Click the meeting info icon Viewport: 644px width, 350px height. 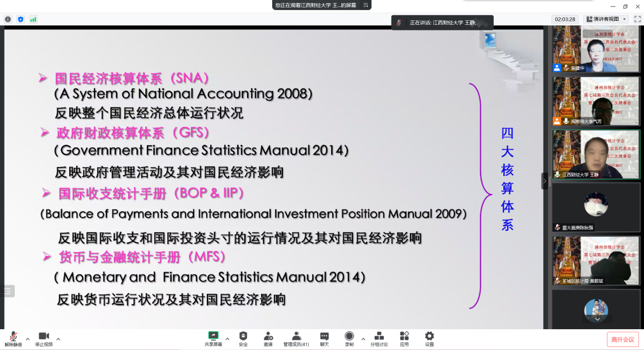[x=8, y=19]
